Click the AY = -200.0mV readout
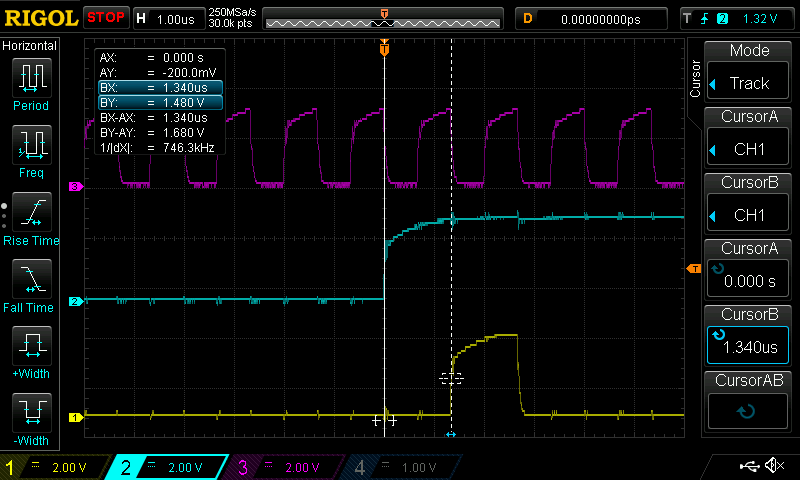 [x=158, y=72]
